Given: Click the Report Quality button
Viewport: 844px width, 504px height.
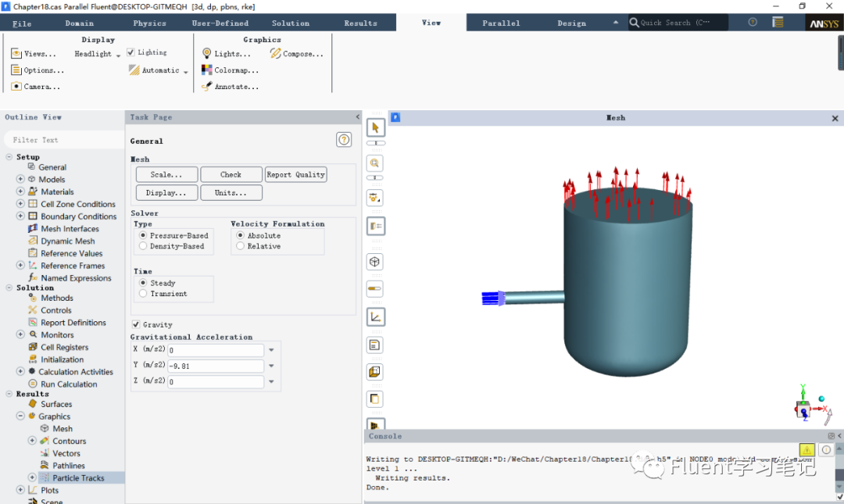Looking at the screenshot, I should 295,174.
